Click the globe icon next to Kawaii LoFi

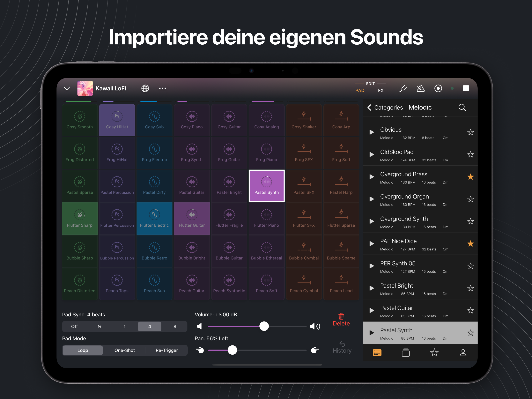(145, 88)
